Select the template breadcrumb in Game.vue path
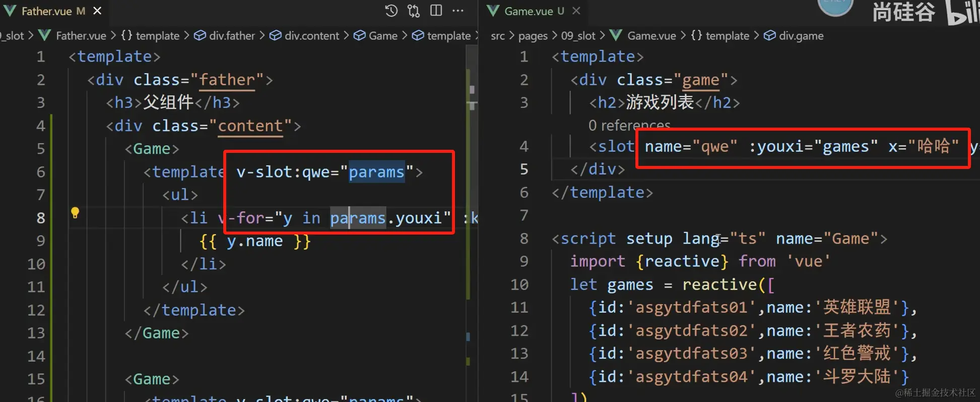Viewport: 980px width, 402px height. click(x=720, y=36)
